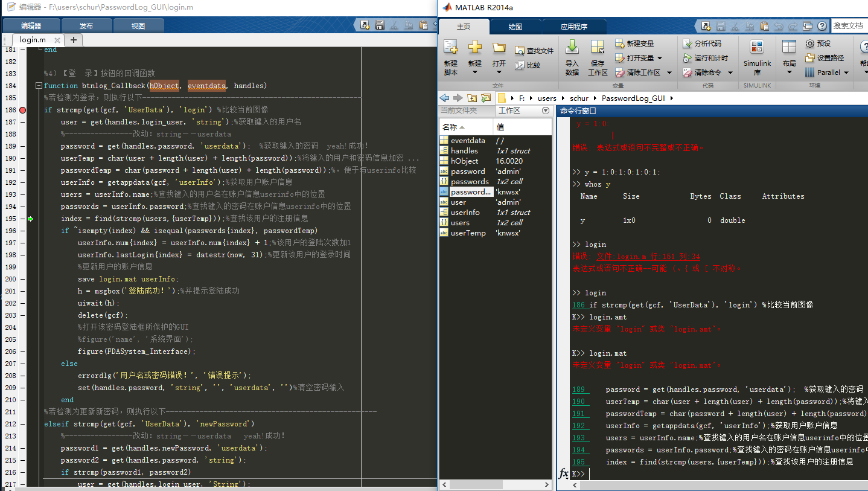The image size is (868, 491).
Task: Click save icon in MATLAB quick access toolbar
Action: [x=720, y=26]
